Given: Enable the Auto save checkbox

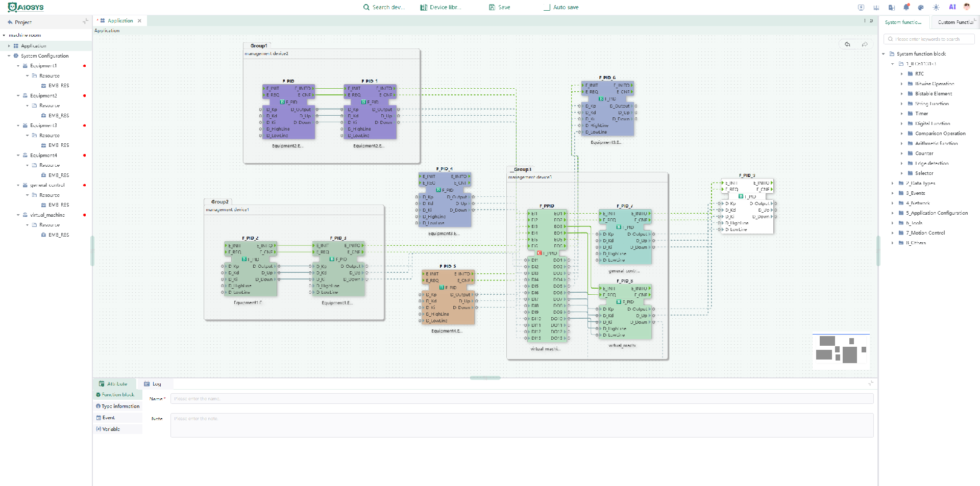Looking at the screenshot, I should tap(547, 7).
